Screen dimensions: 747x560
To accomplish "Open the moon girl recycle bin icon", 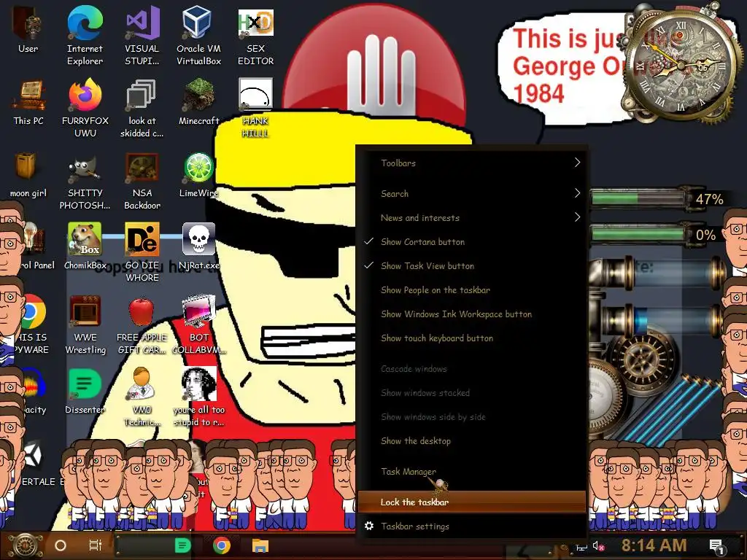I will pos(28,175).
